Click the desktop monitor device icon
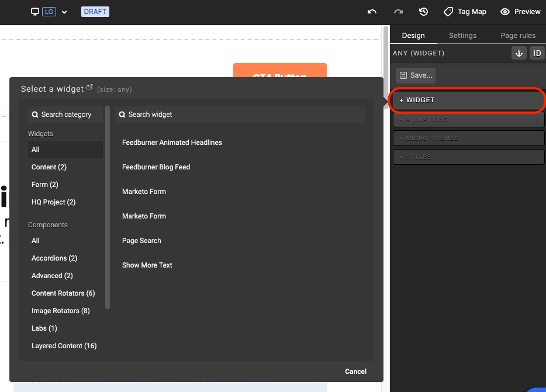The image size is (546, 392). coord(35,12)
